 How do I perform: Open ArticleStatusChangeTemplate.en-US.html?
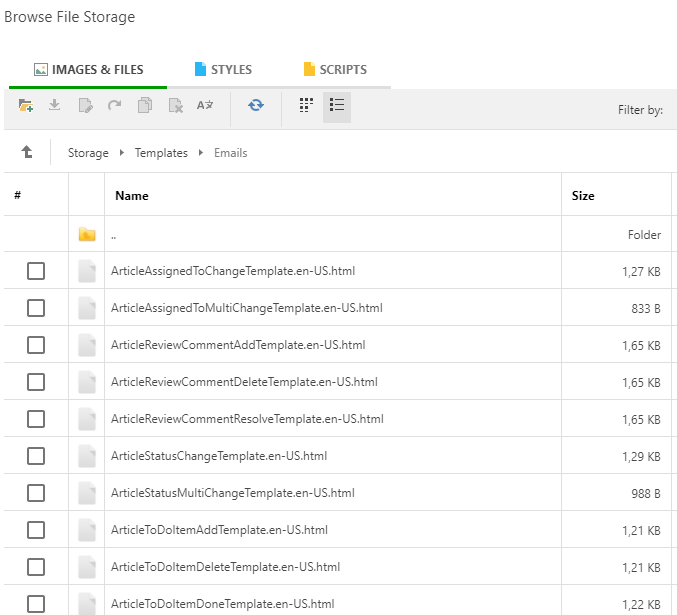[219, 456]
